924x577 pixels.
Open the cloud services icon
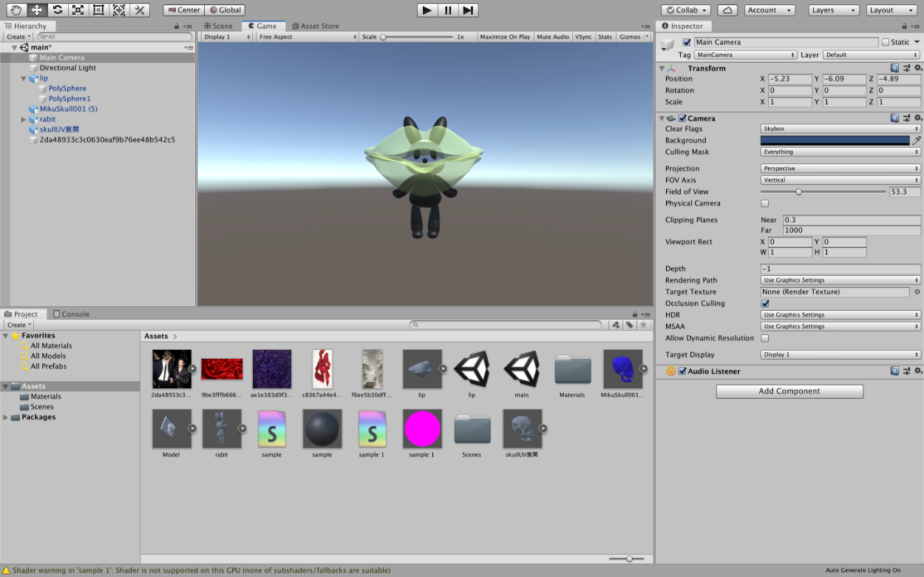(x=727, y=10)
